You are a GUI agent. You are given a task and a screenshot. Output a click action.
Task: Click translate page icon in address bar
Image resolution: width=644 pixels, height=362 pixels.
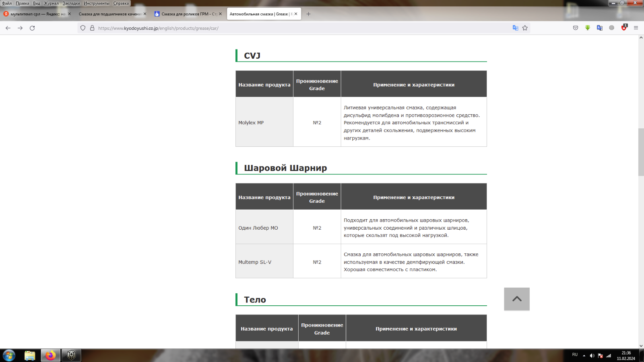[x=515, y=28]
